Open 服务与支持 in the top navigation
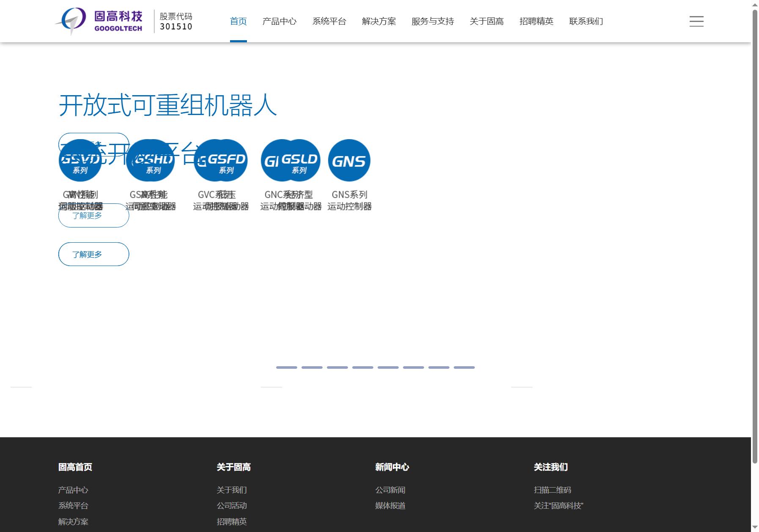The height and width of the screenshot is (532, 759). 433,21
